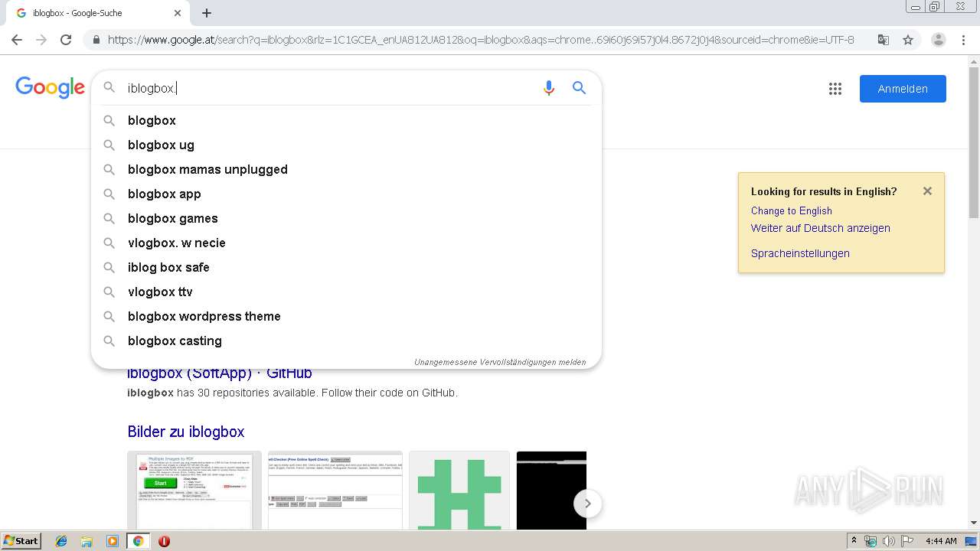Image resolution: width=980 pixels, height=551 pixels.
Task: Choose suggestion 'blogbox mamas unplugged'
Action: (346, 169)
